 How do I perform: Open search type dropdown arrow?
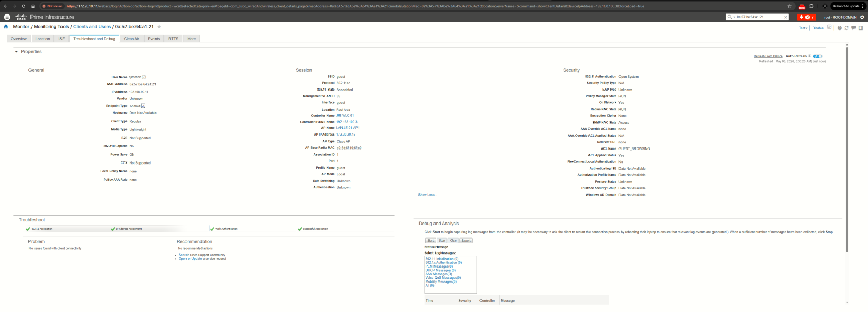click(x=734, y=17)
